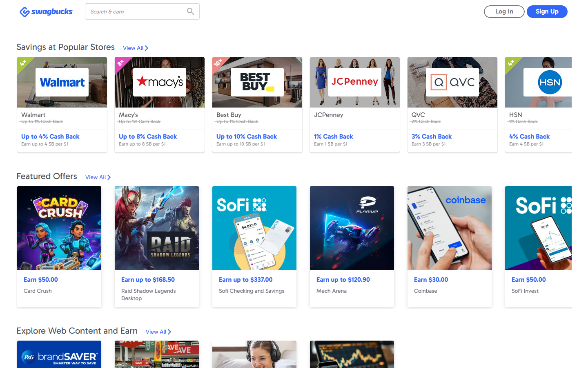Click the Macy's store name text
588x368 pixels.
coord(128,115)
